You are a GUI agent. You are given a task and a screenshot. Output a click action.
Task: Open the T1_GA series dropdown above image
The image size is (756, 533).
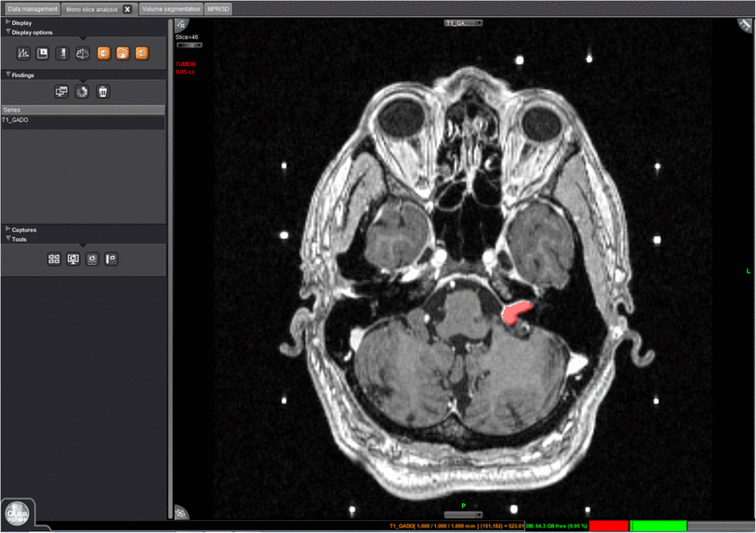point(463,22)
